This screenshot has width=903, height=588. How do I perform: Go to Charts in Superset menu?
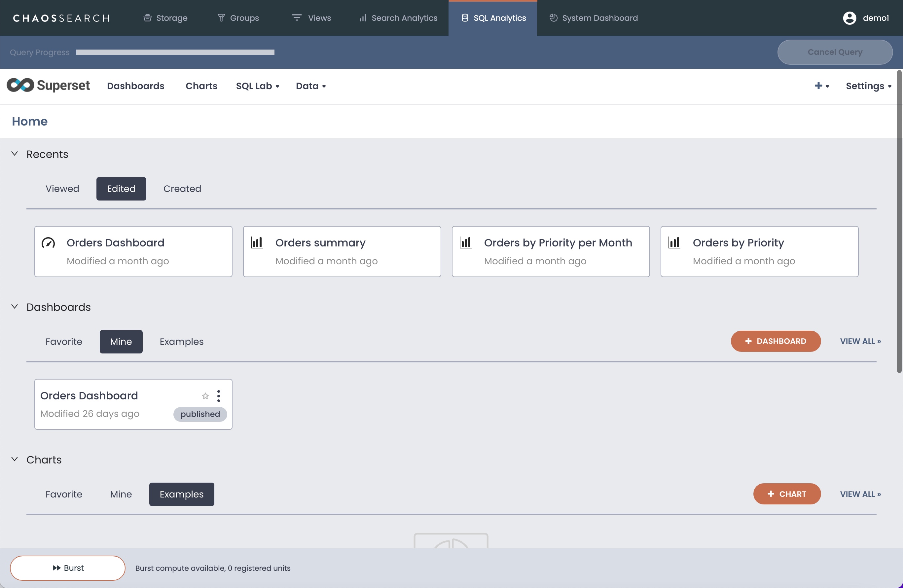point(201,86)
